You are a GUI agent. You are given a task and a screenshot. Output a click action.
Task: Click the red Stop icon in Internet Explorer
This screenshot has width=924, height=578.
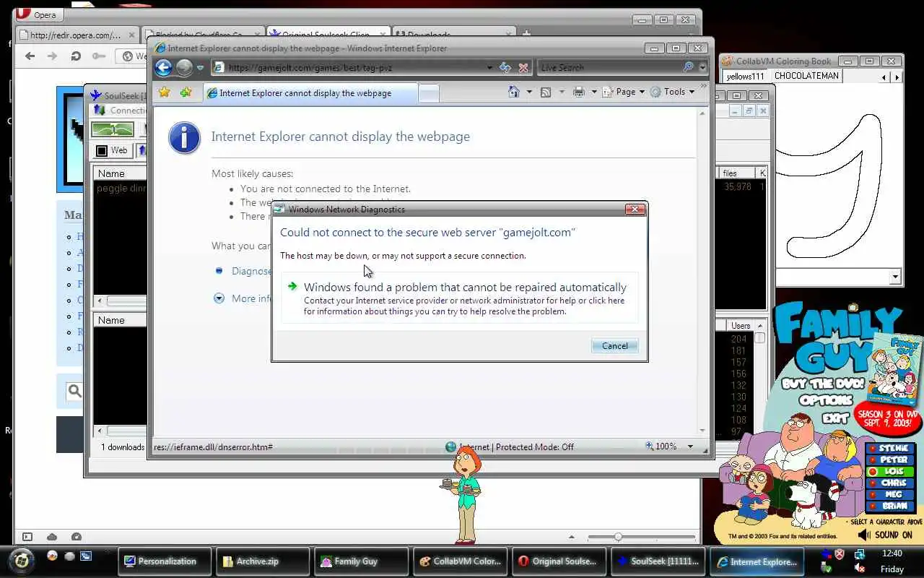(x=523, y=67)
